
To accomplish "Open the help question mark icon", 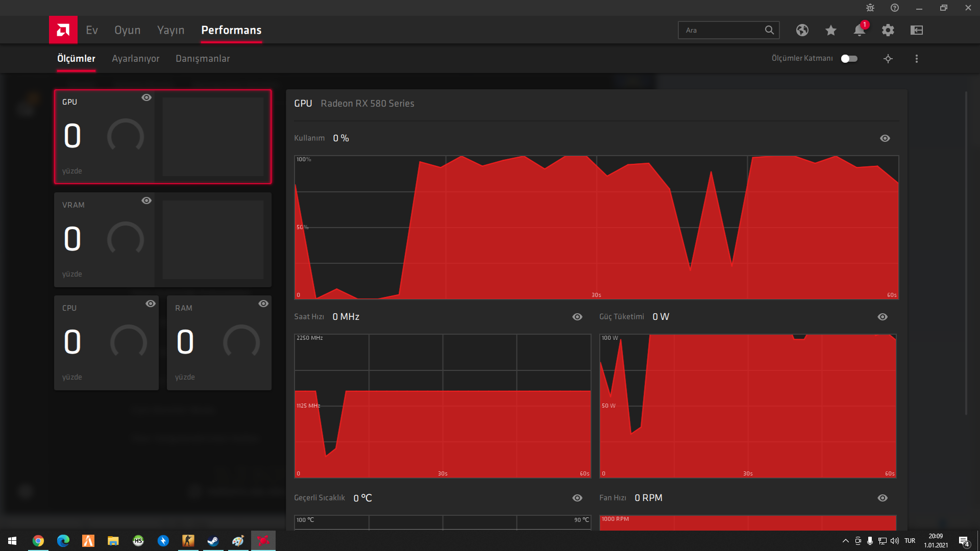I will pos(895,8).
